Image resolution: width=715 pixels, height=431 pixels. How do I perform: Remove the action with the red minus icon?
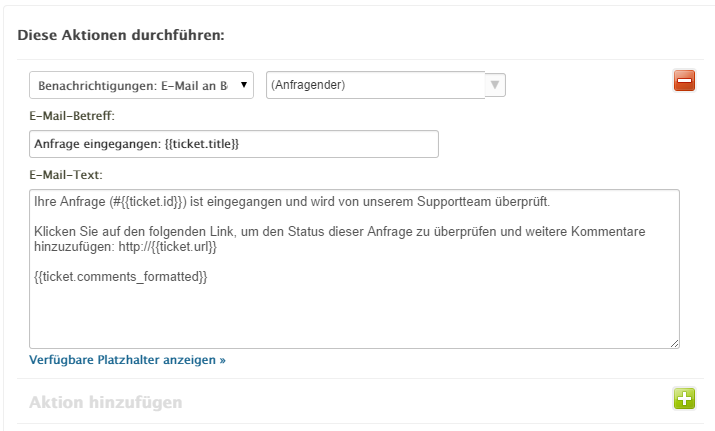pyautogui.click(x=684, y=81)
